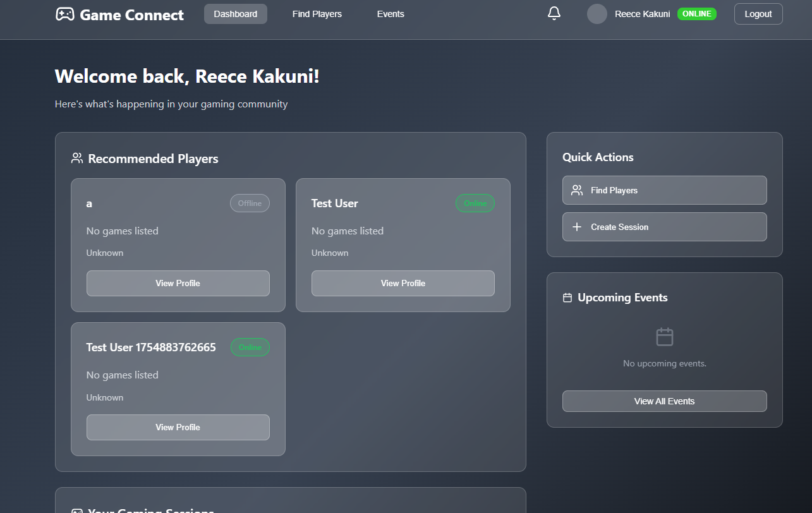This screenshot has width=812, height=513.
Task: Click the large calendar icon above No upcoming events
Action: (x=664, y=337)
